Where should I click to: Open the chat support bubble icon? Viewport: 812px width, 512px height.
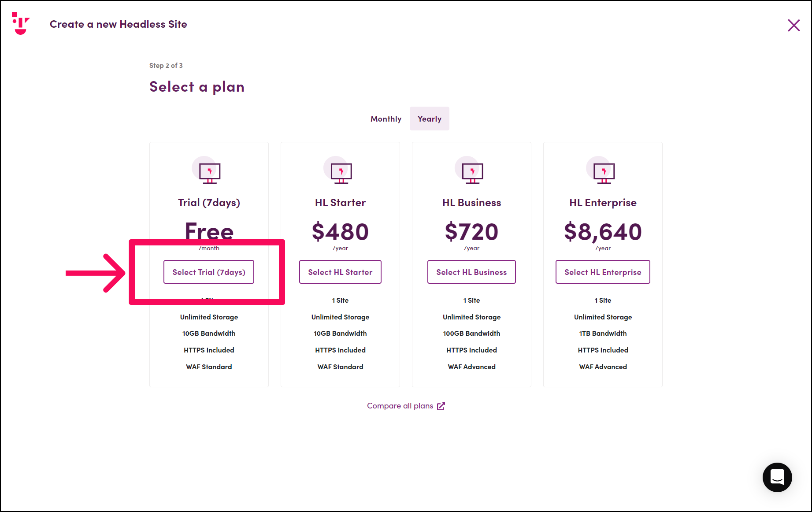pyautogui.click(x=777, y=477)
